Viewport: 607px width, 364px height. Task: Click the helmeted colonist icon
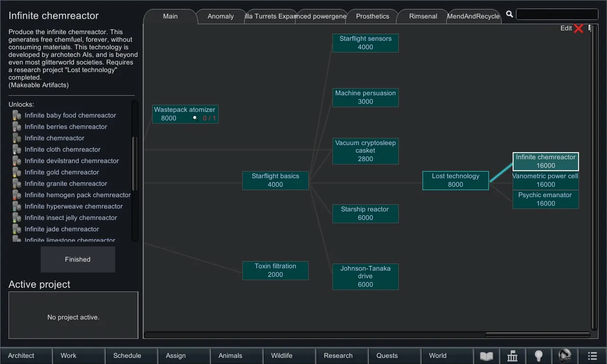click(x=564, y=355)
